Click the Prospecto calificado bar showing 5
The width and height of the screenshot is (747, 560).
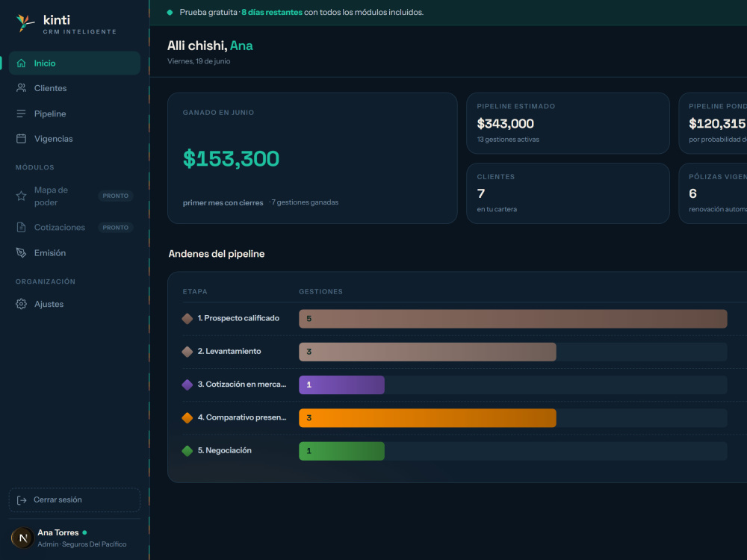pyautogui.click(x=513, y=319)
